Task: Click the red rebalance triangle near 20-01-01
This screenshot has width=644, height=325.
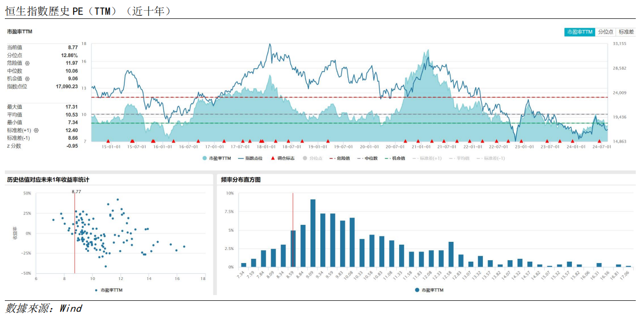Action: pyautogui.click(x=405, y=141)
